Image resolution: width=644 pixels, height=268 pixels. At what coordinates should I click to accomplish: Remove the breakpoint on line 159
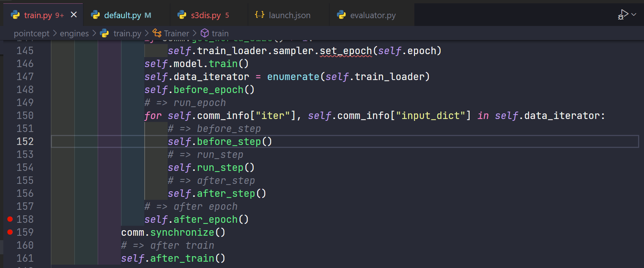tap(10, 232)
